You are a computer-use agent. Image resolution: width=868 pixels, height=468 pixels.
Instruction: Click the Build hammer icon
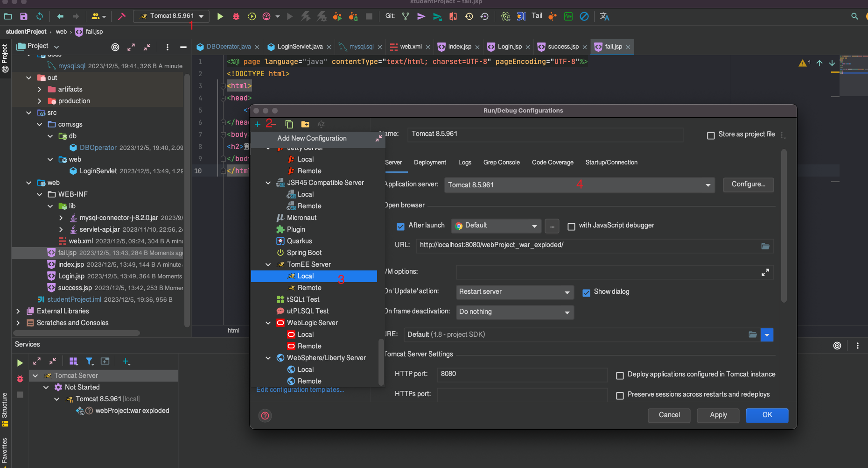click(x=122, y=16)
